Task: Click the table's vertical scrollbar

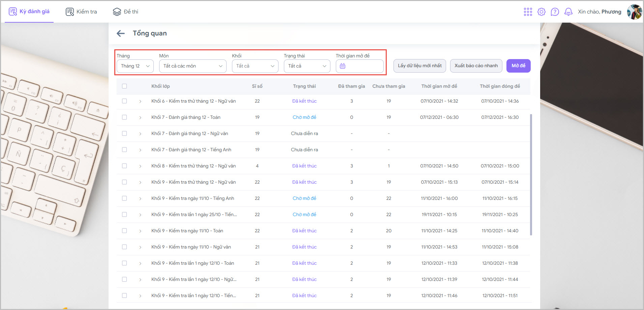Action: (531, 174)
